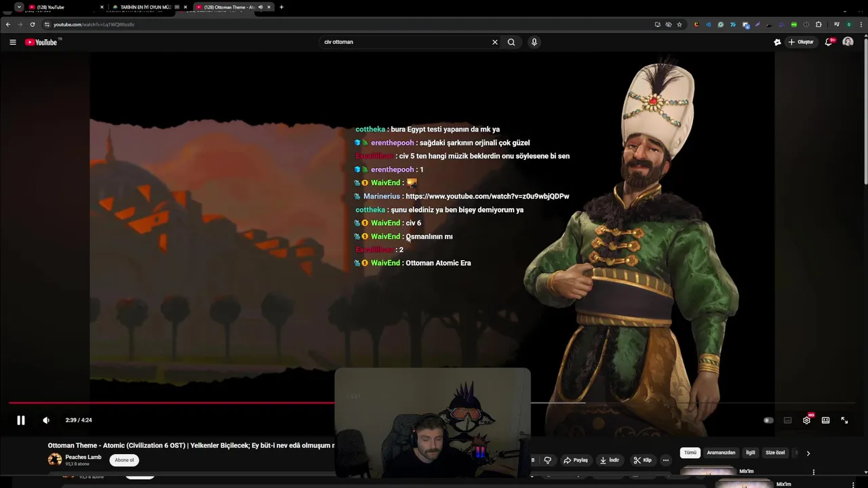The width and height of the screenshot is (868, 488).
Task: Switch to first '(128) YouTube' browser tab
Action: (61, 7)
